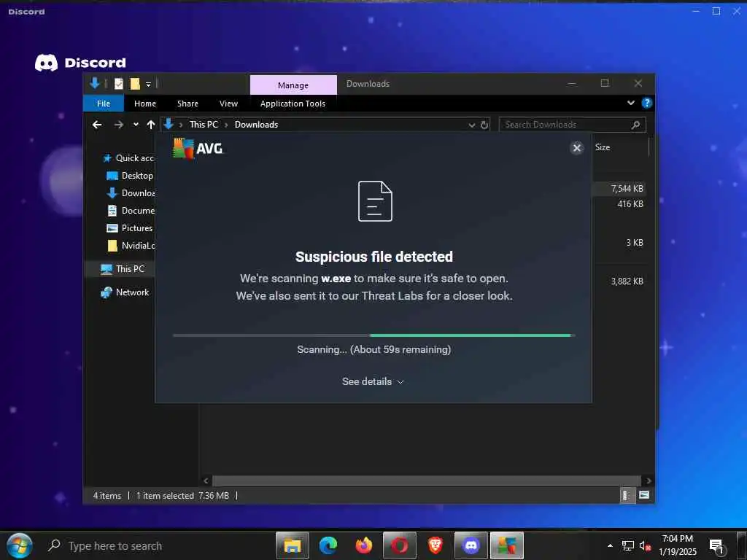Viewport: 747px width, 560px height.
Task: Switch to large icons view layout
Action: click(644, 495)
